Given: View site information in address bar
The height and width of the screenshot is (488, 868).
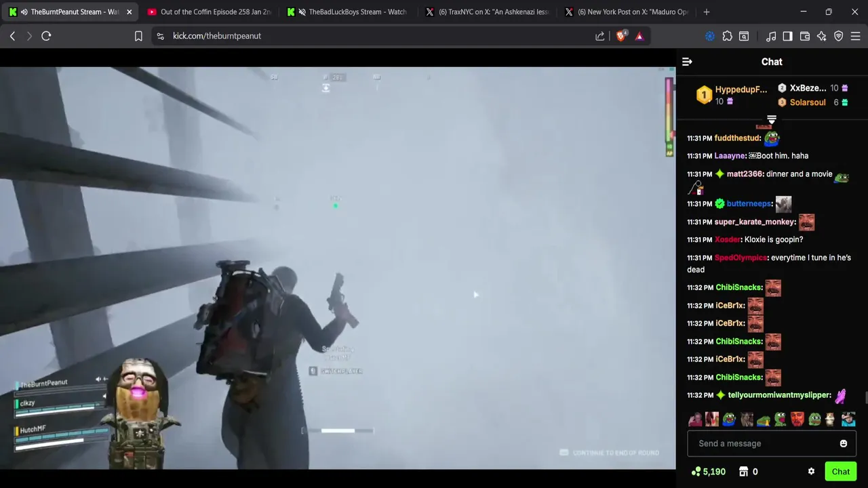Looking at the screenshot, I should tap(160, 36).
